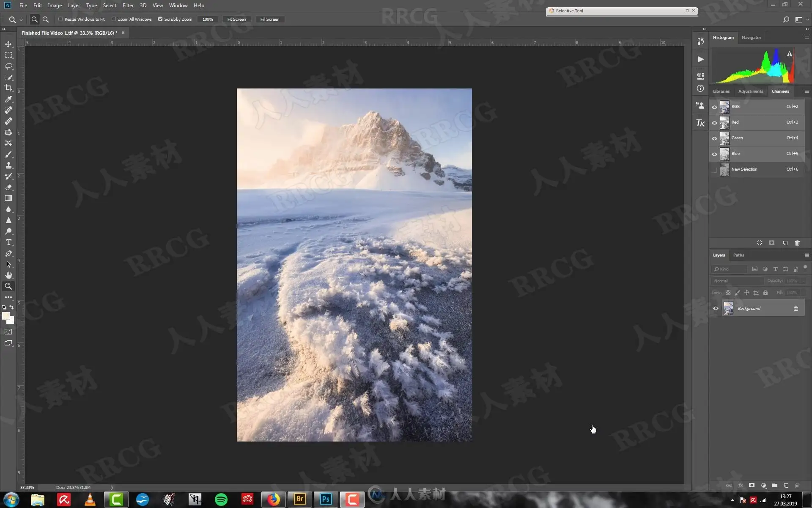Viewport: 812px width, 508px height.
Task: Click the foreground color swatch
Action: [5, 316]
